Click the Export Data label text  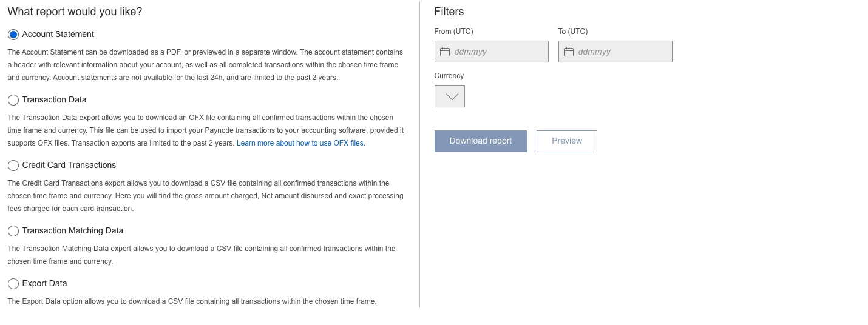pyautogui.click(x=45, y=284)
